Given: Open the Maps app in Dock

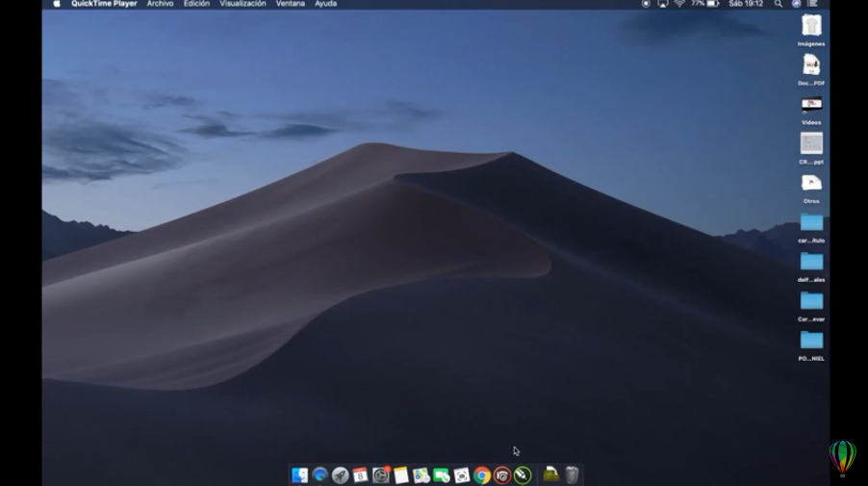Looking at the screenshot, I should click(x=421, y=475).
